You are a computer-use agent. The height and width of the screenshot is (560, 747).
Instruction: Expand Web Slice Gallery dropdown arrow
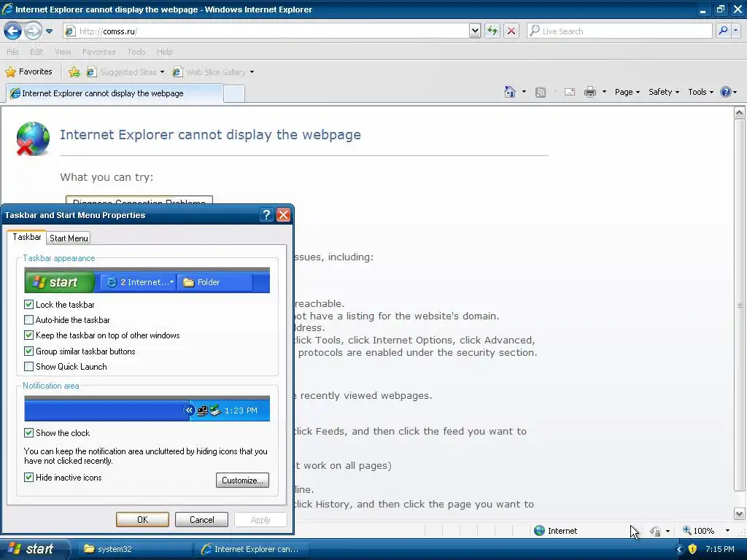point(252,72)
